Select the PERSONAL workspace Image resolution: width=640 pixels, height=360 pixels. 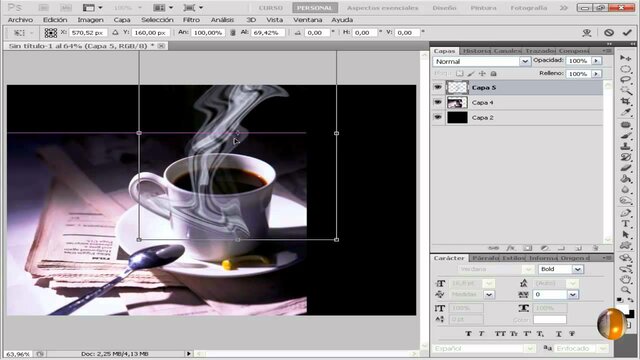click(315, 8)
